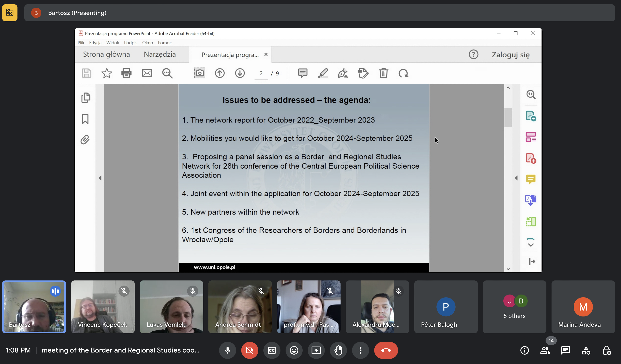Open chat with everyone icon
This screenshot has height=364, width=621.
[565, 350]
